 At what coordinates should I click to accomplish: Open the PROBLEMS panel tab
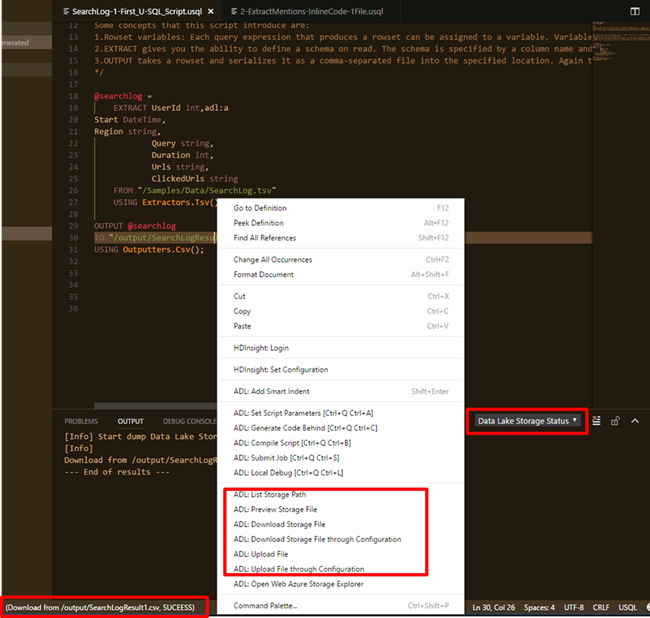(81, 421)
